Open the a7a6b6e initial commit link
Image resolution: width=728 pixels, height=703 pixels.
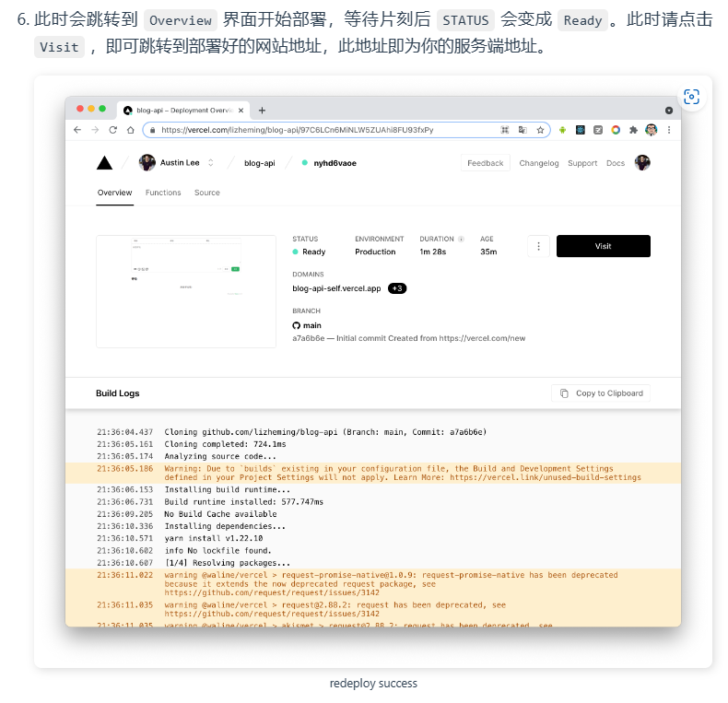coord(409,338)
